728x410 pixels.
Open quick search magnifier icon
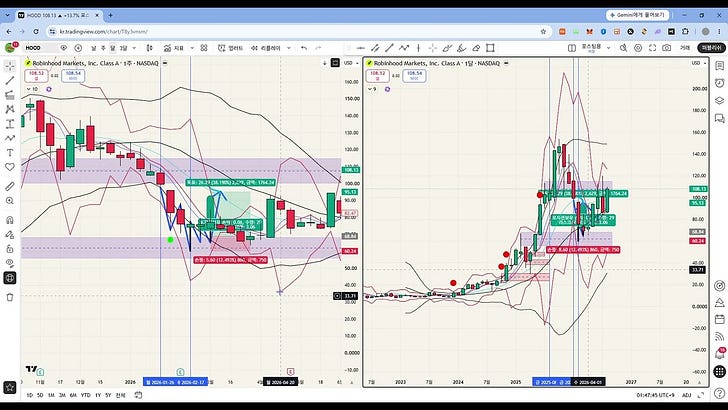[624, 48]
